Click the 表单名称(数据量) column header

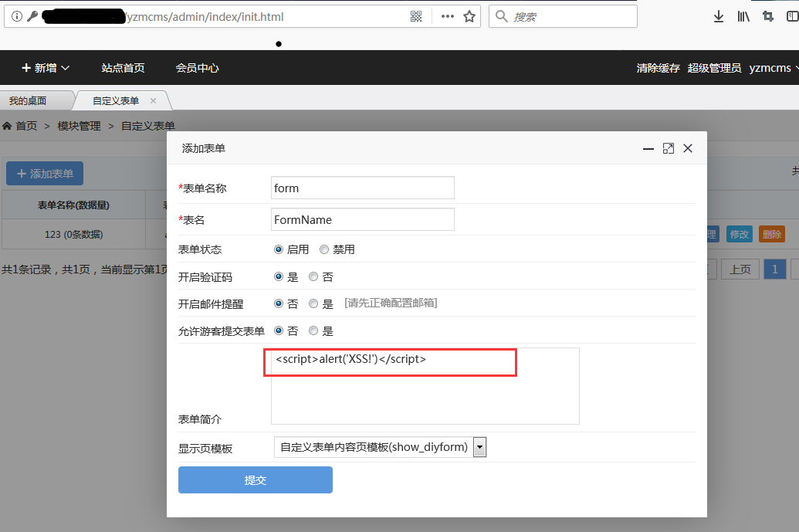pos(74,205)
